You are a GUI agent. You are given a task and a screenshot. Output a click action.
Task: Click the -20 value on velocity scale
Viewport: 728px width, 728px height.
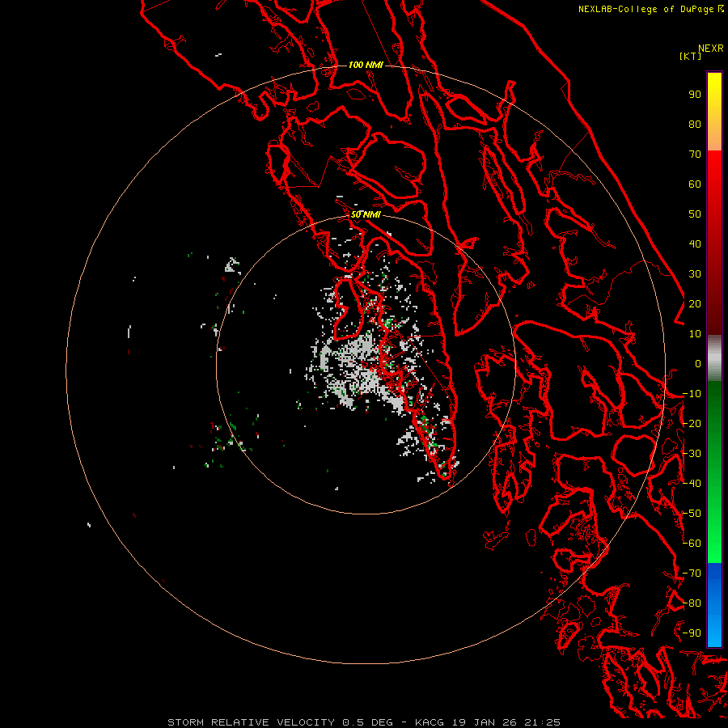692,424
